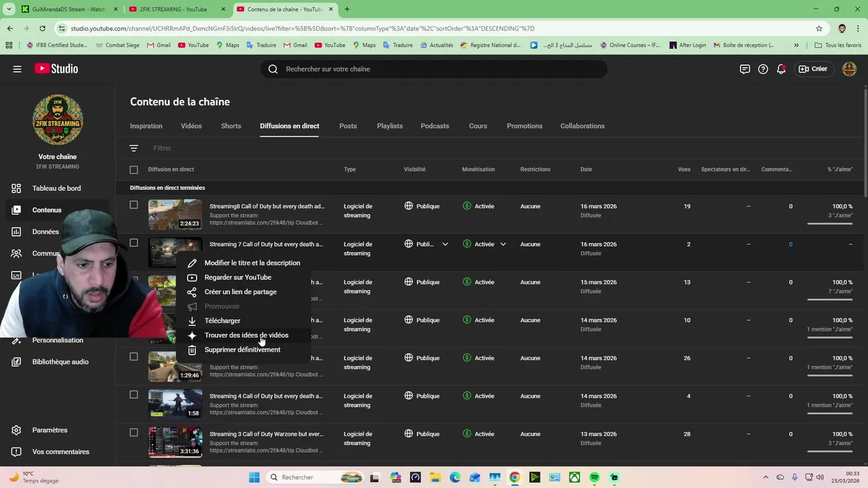Switch to the Podcasts tab
The width and height of the screenshot is (868, 488).
[x=435, y=126]
